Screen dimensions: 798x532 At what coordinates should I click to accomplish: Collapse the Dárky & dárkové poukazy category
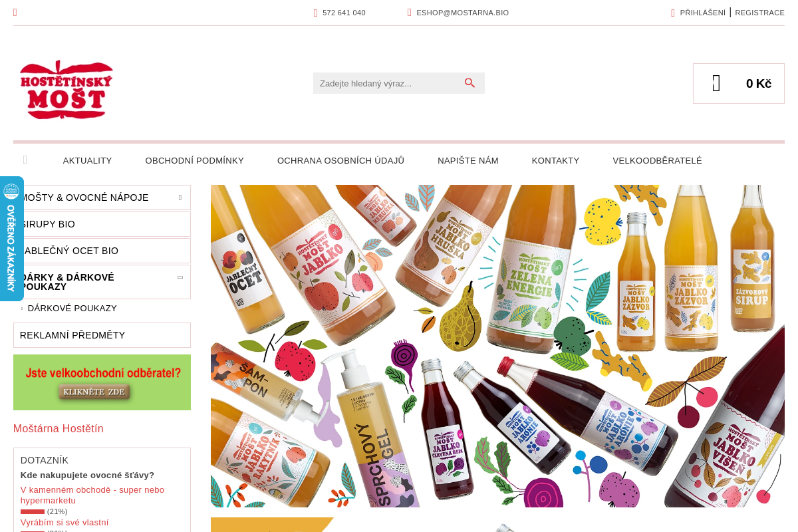point(180,277)
